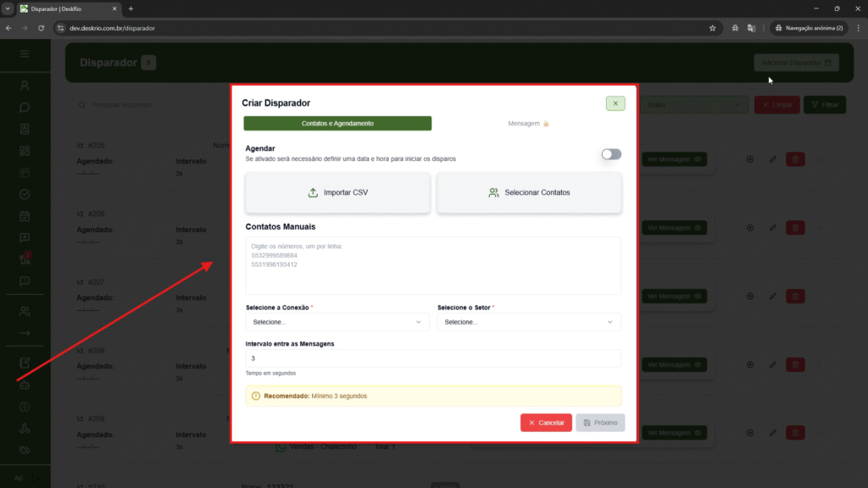Viewport: 868px width, 488px height.
Task: Select the Contatos e Agendamento tab
Action: [x=337, y=124]
